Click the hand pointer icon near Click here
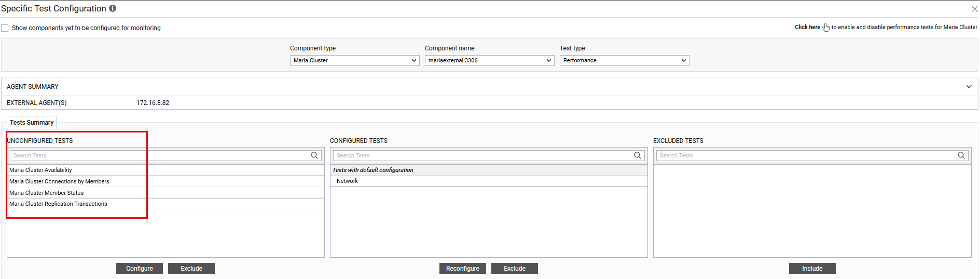This screenshot has height=279, width=980. [826, 28]
